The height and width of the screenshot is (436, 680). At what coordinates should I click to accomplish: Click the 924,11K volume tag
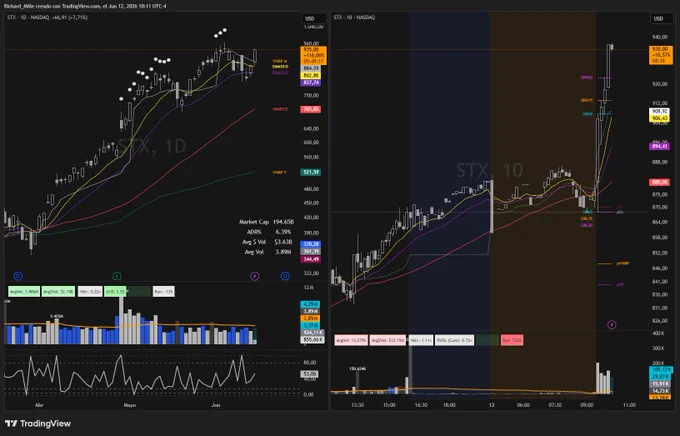[x=312, y=333]
